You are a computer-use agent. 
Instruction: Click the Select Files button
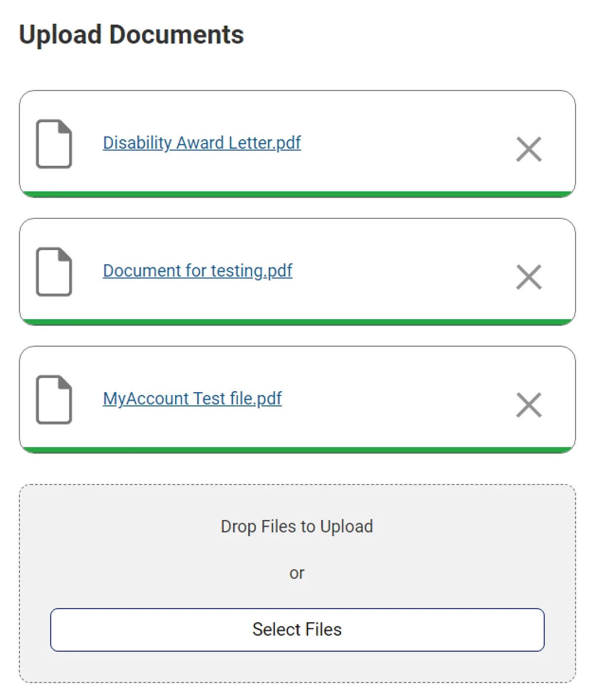pyautogui.click(x=297, y=629)
